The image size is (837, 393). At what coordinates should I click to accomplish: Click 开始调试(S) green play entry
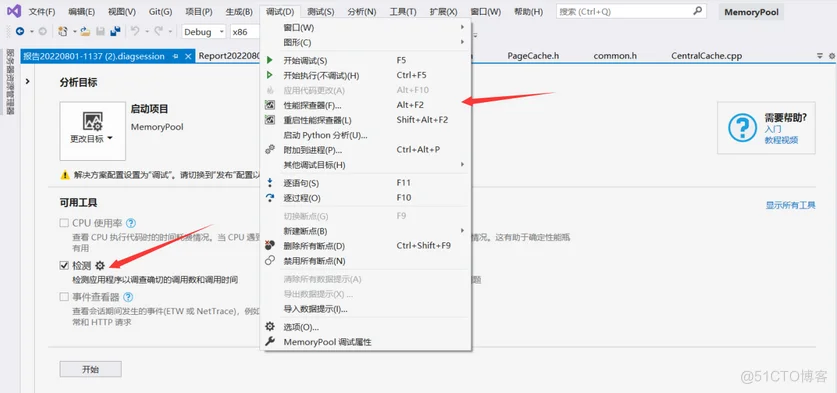[366, 60]
